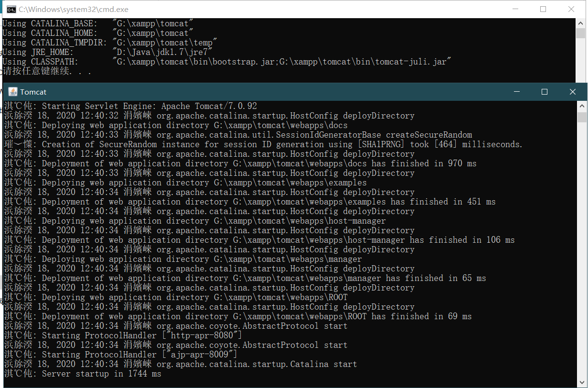
Task: Minimize the Tomcat window
Action: pyautogui.click(x=516, y=92)
